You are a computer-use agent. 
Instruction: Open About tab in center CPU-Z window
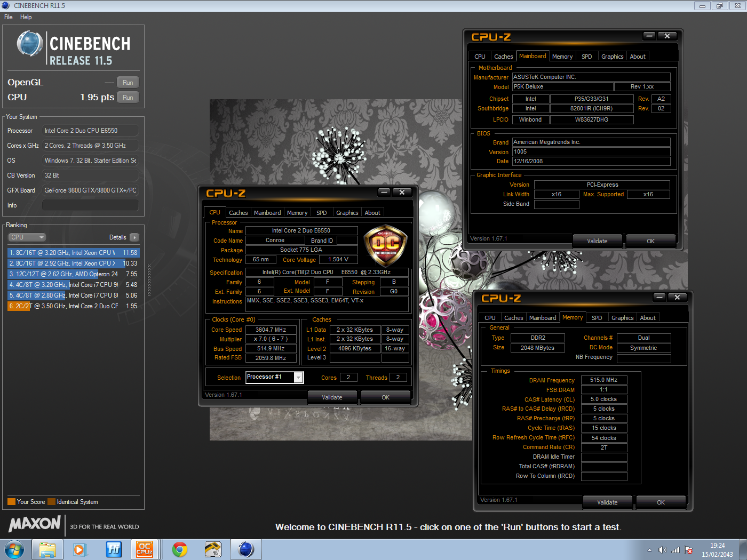point(372,213)
